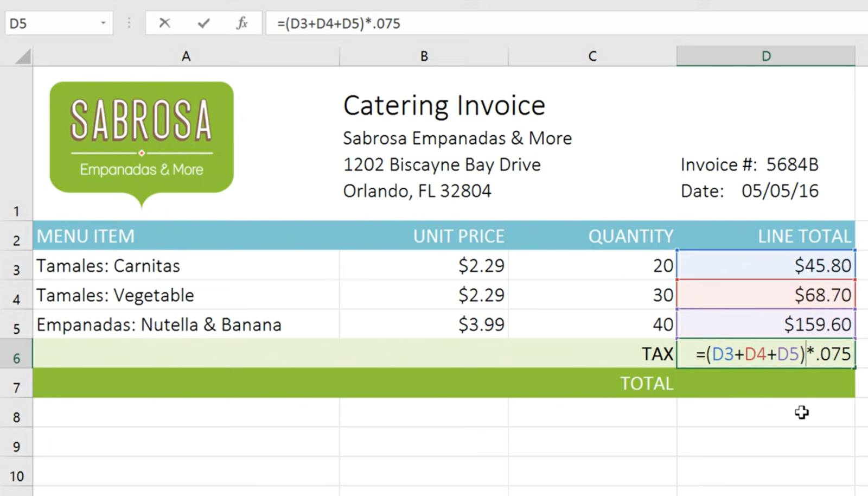Click inside the formula bar text

tap(488, 23)
